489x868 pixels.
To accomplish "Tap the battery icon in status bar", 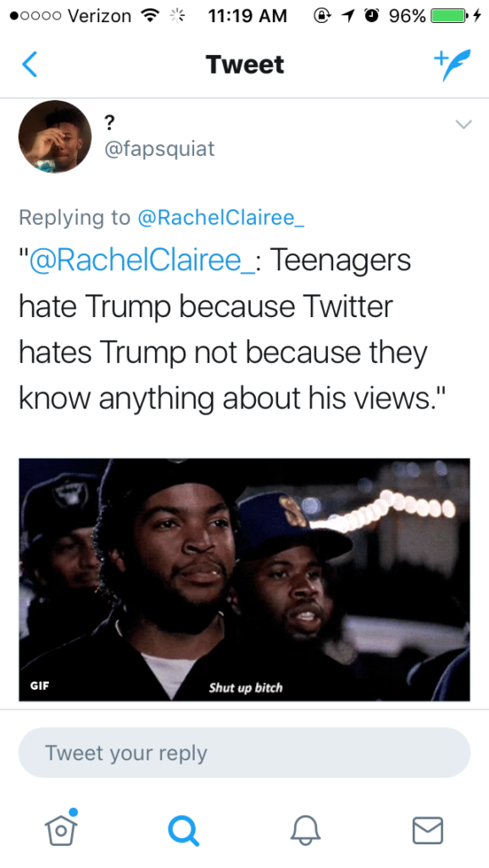I will tap(448, 16).
